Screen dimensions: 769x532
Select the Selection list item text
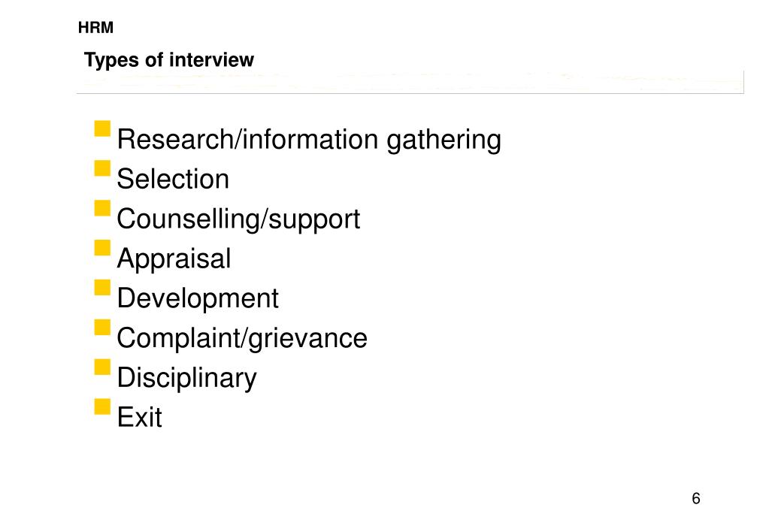pos(173,180)
